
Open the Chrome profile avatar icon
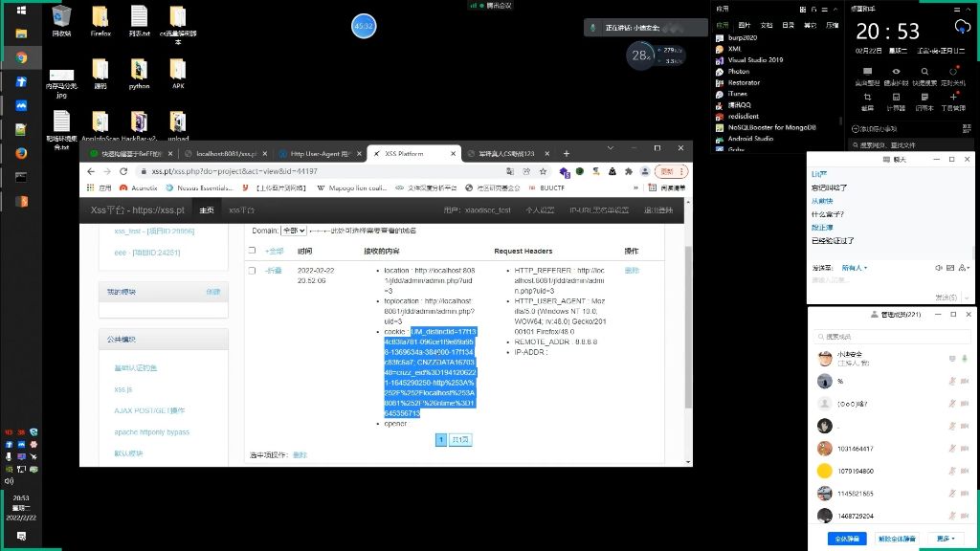tap(645, 171)
